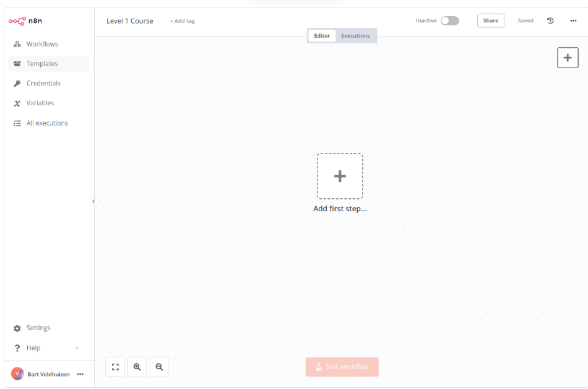588x389 pixels.
Task: Toggle the workflow from Inactive to Active
Action: 450,20
